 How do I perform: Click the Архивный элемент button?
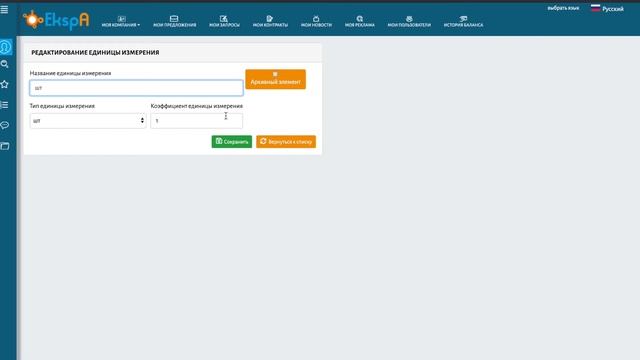pyautogui.click(x=276, y=79)
